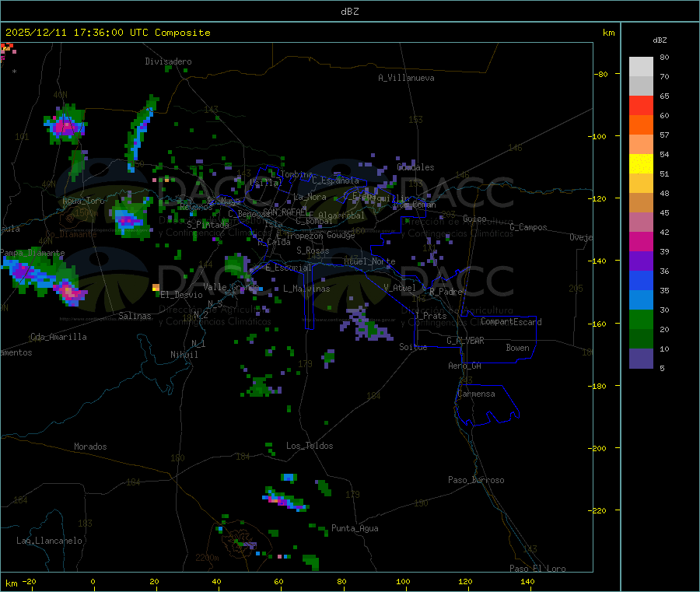The width and height of the screenshot is (700, 592).
Task: Click the Pampa_Diamante map label
Action: tap(33, 253)
